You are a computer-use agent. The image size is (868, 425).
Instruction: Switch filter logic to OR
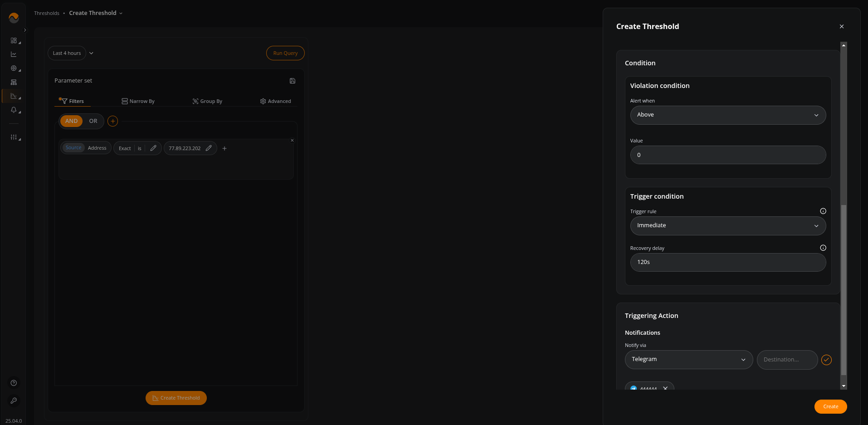click(93, 121)
